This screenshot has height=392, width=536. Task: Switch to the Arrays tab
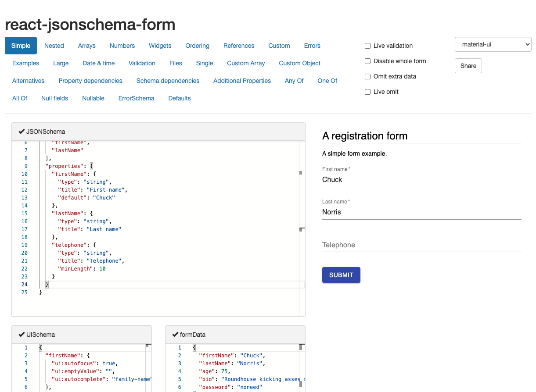87,46
